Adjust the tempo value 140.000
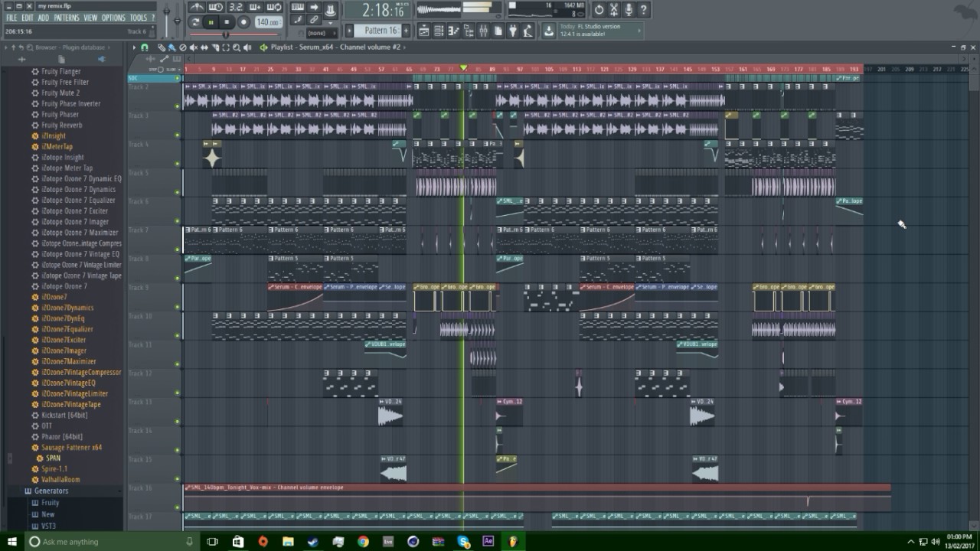The width and height of the screenshot is (980, 551). click(x=268, y=22)
